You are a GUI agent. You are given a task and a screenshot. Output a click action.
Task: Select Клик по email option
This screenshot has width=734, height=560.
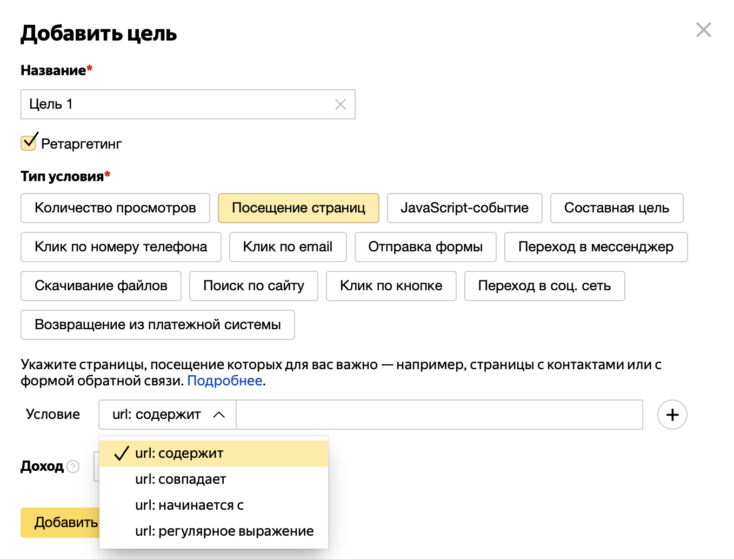click(x=288, y=247)
